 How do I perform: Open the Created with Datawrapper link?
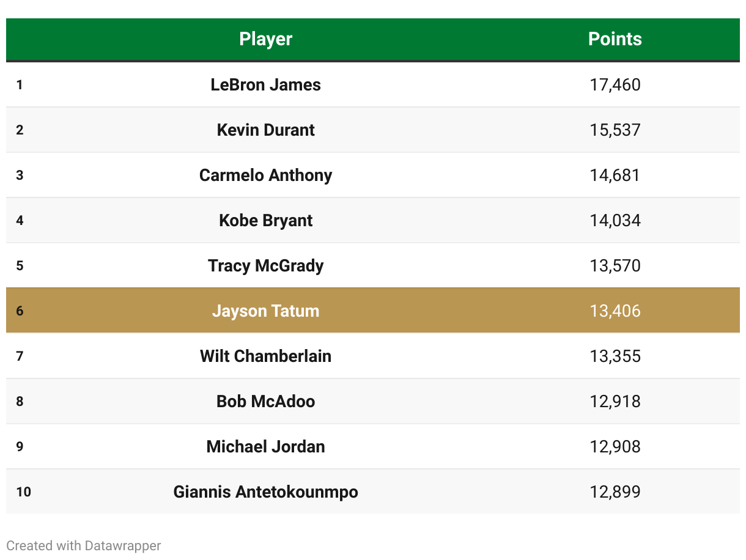tap(84, 545)
